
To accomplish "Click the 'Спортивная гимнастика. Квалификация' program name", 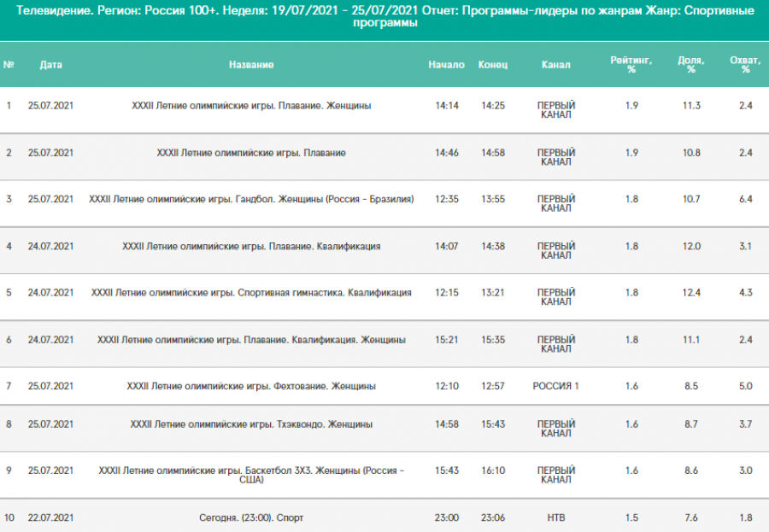I will tap(251, 293).
